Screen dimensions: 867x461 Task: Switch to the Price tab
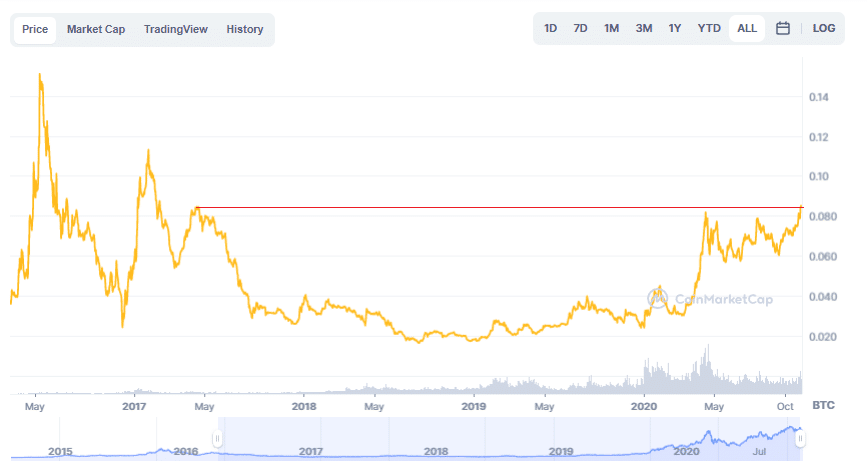tap(35, 30)
